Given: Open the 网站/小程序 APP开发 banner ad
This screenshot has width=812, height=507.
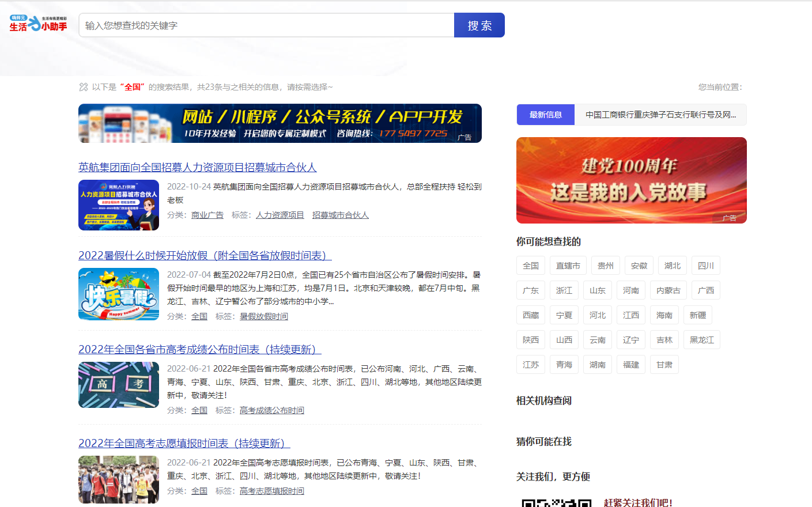Looking at the screenshot, I should tap(280, 123).
